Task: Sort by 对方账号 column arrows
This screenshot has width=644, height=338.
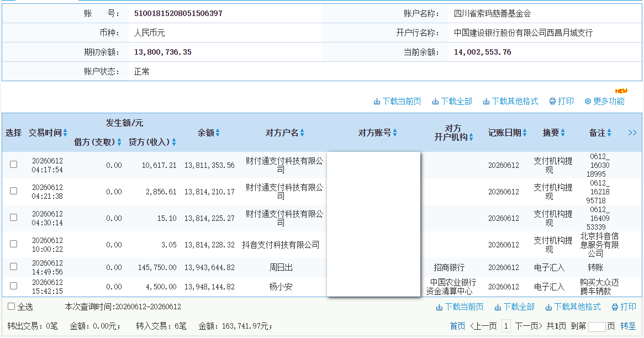Action: pyautogui.click(x=395, y=133)
